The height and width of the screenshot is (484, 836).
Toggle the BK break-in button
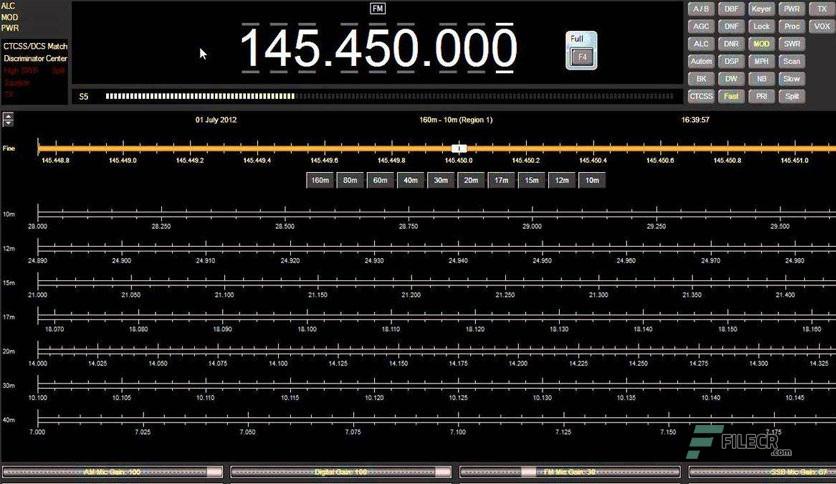(x=701, y=79)
